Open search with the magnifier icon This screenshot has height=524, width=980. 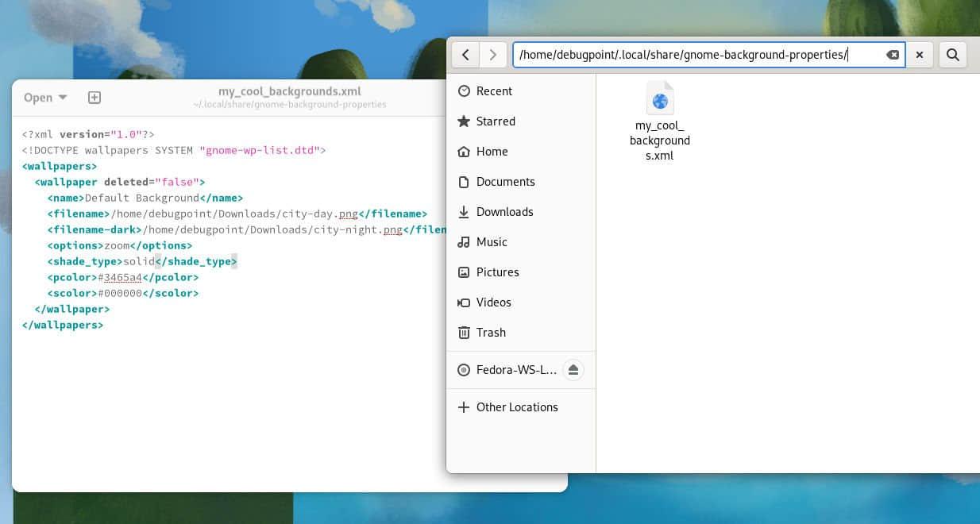coord(953,55)
